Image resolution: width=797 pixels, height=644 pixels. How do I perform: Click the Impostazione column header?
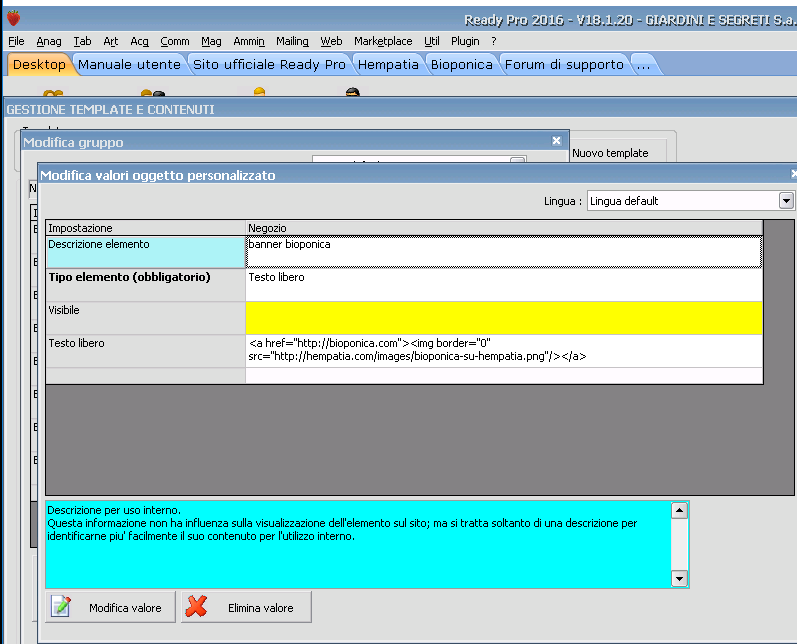(x=145, y=228)
